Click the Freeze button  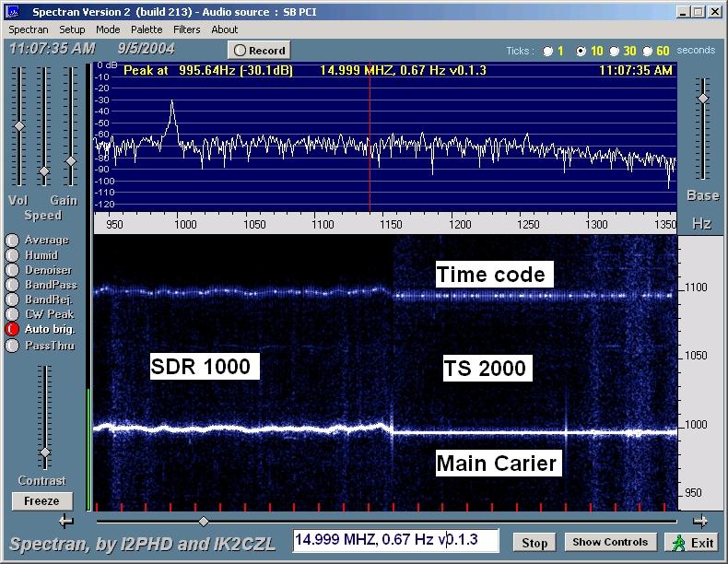pos(41,501)
